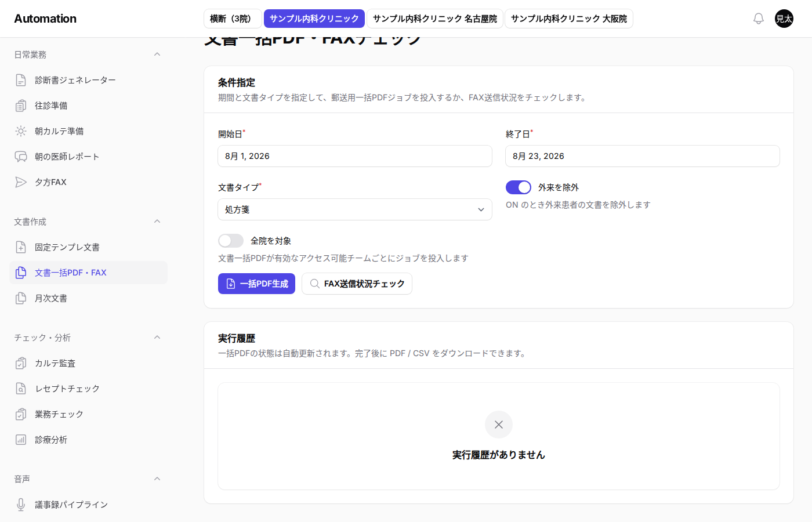Open the 文書タイプ dropdown showing 処方箋
812x522 pixels.
[355, 209]
